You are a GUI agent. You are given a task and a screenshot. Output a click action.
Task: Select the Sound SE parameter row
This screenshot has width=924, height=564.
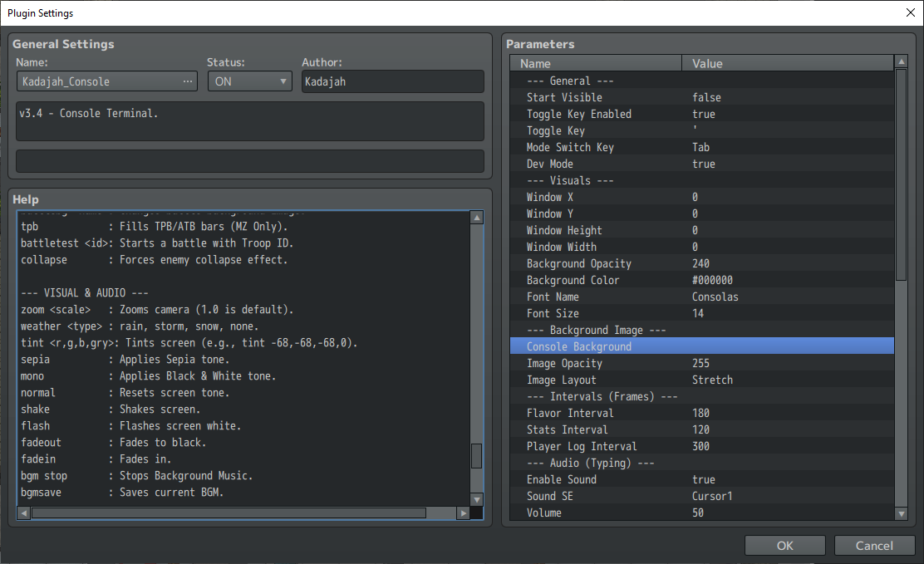(x=702, y=496)
